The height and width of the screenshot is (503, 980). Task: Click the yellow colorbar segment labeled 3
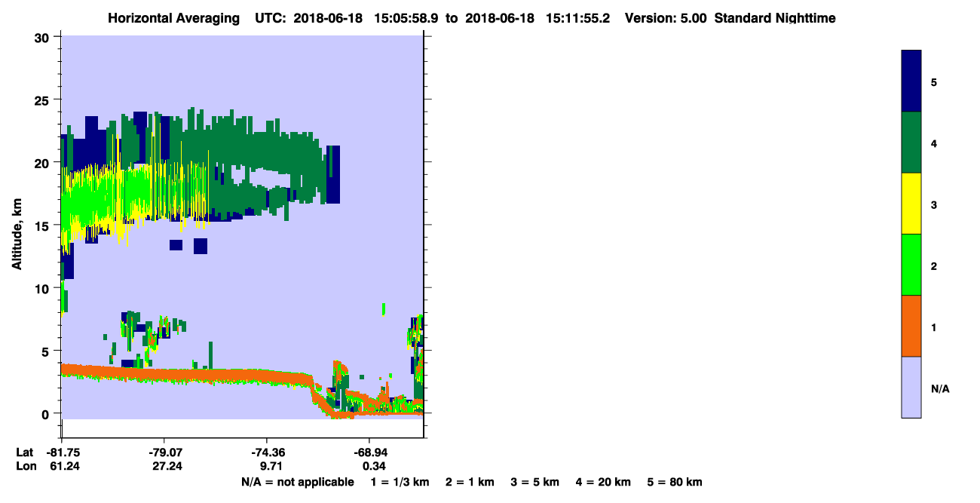[911, 204]
